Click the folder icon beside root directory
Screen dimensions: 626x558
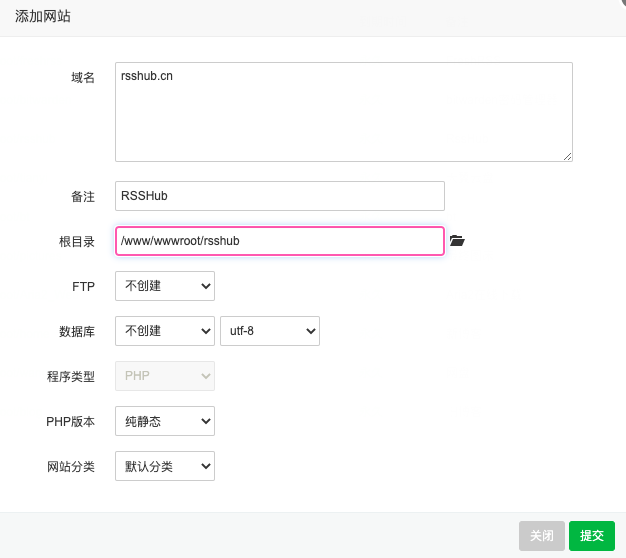coord(457,241)
